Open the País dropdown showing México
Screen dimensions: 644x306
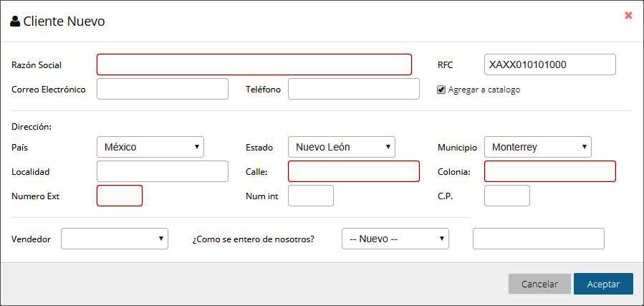click(x=150, y=147)
